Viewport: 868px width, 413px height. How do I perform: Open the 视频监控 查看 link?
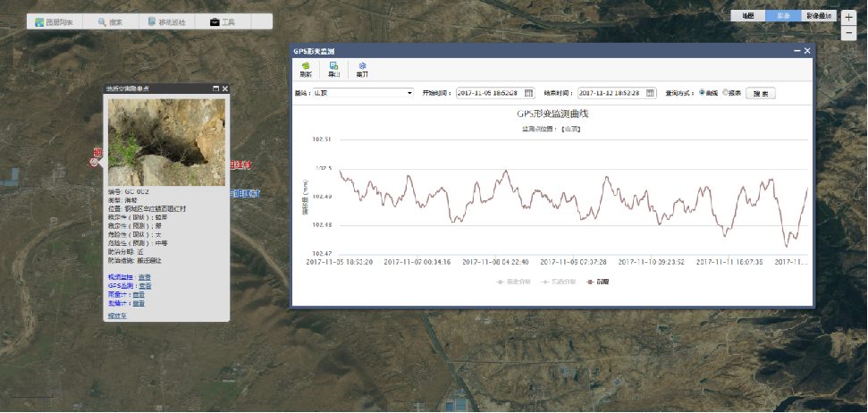(x=145, y=277)
